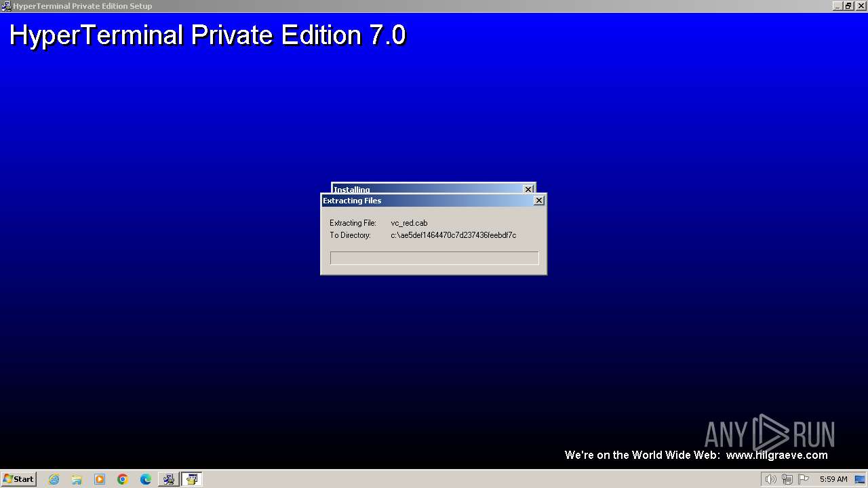Close the Installing dialog behind
The image size is (868, 488).
[528, 189]
